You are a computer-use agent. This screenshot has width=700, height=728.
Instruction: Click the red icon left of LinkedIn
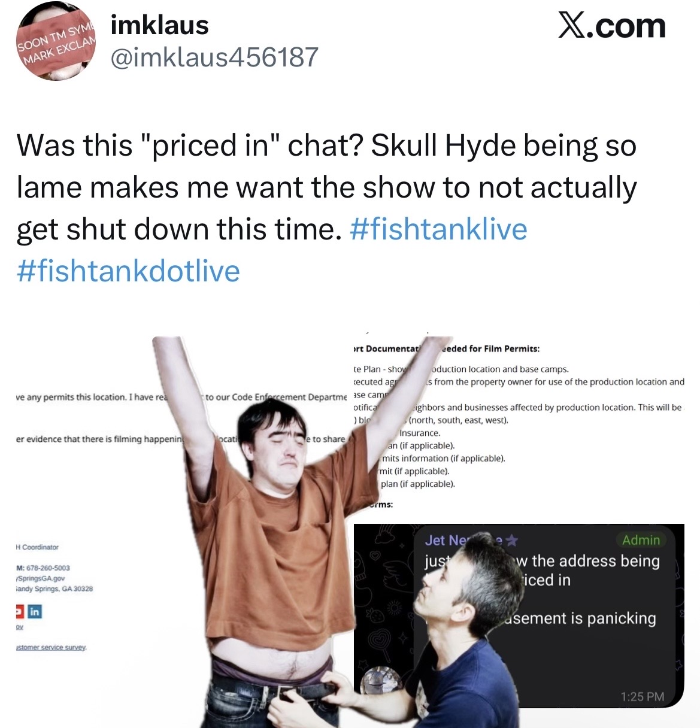[x=19, y=612]
